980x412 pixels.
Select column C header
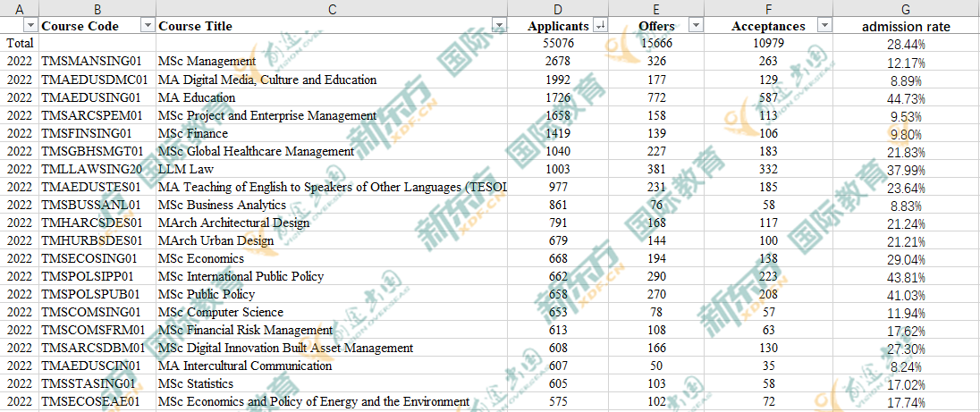click(x=332, y=9)
